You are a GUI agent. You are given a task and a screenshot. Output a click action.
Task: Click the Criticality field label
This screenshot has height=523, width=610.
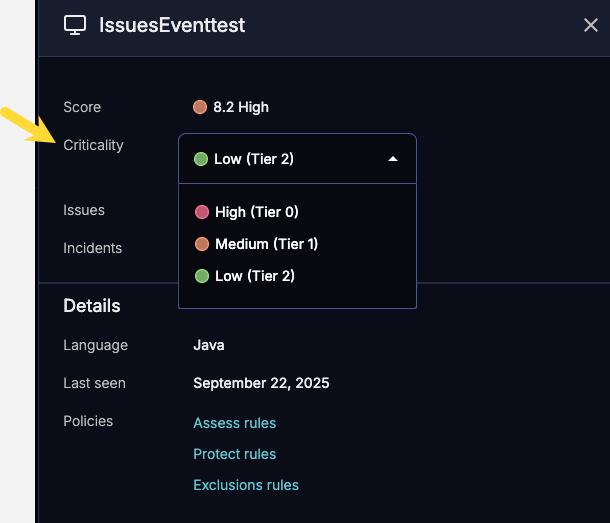[x=93, y=145]
